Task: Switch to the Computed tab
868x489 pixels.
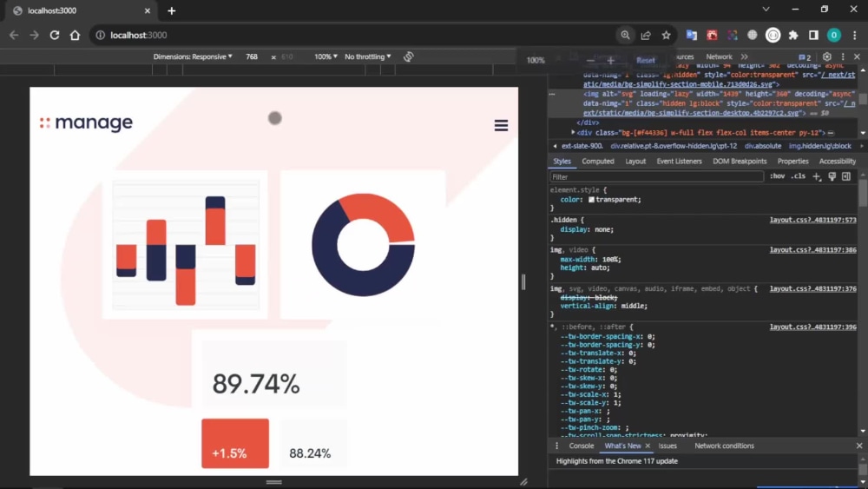Action: click(x=598, y=162)
